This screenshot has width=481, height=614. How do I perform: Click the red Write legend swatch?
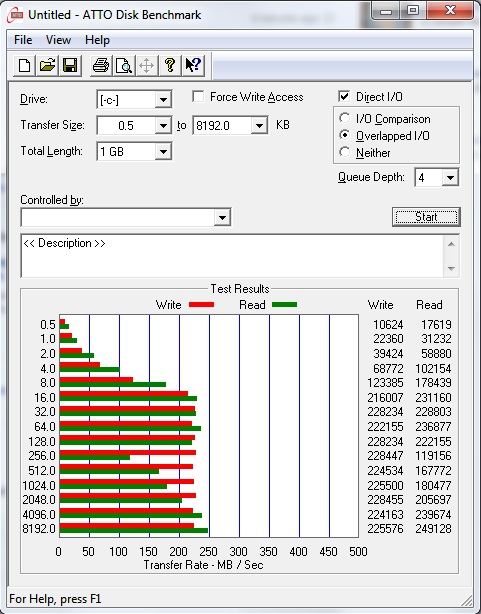[201, 305]
